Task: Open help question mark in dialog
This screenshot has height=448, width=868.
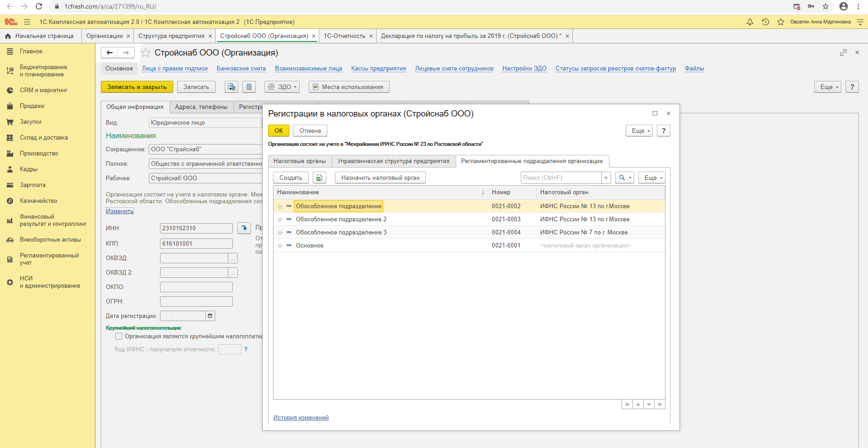Action: click(663, 131)
